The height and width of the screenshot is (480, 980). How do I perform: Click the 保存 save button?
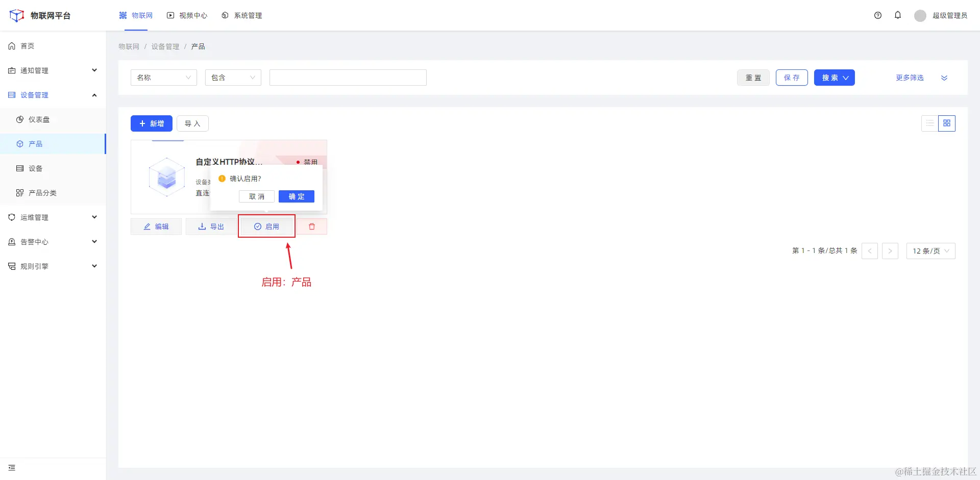792,78
